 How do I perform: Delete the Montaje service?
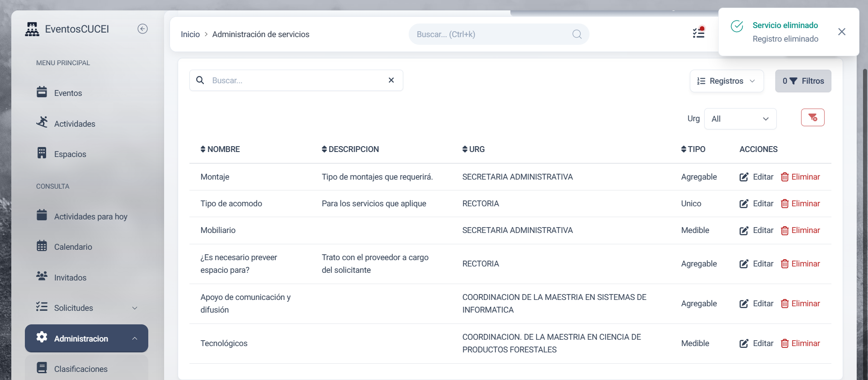coord(801,177)
